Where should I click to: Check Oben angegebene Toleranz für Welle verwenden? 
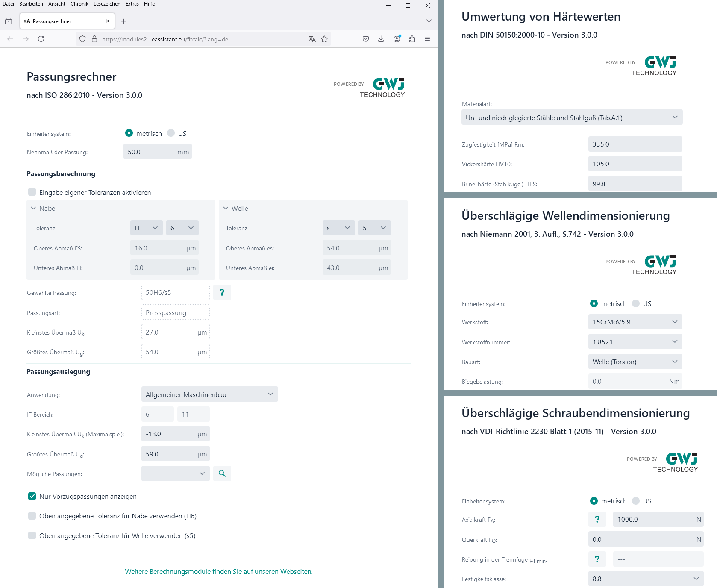click(x=32, y=535)
